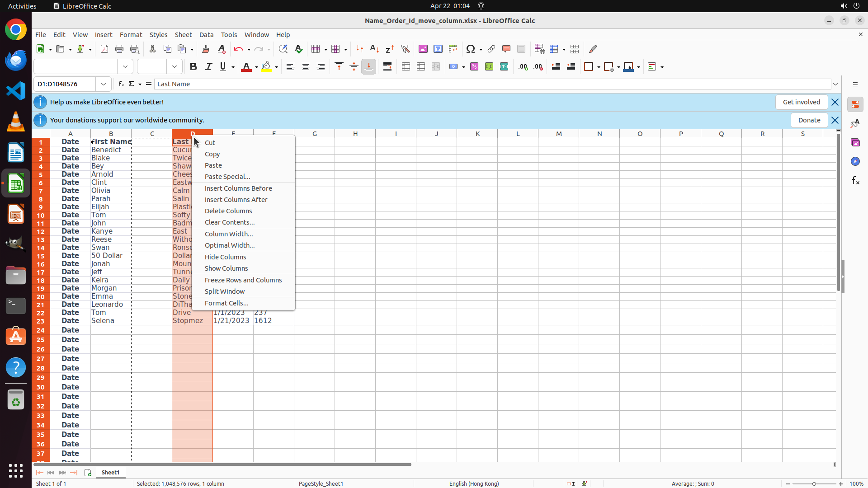This screenshot has width=868, height=488.
Task: Expand the Name Box dropdown arrow
Action: point(104,84)
